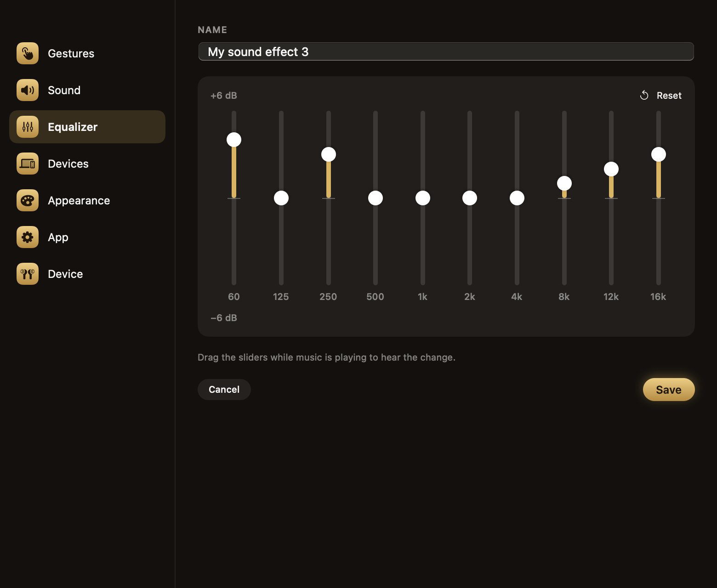The width and height of the screenshot is (717, 588).
Task: Click the 60 frequency label
Action: 234,297
